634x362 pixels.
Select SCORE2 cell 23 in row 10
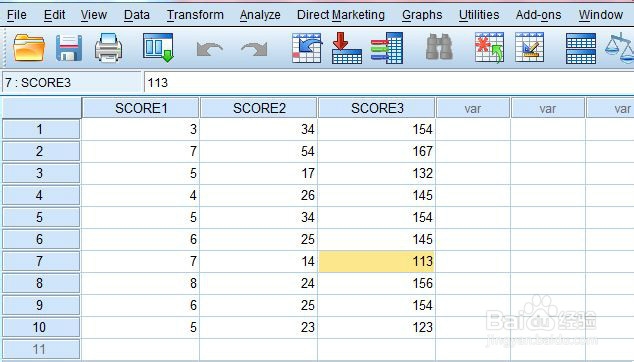pyautogui.click(x=259, y=327)
